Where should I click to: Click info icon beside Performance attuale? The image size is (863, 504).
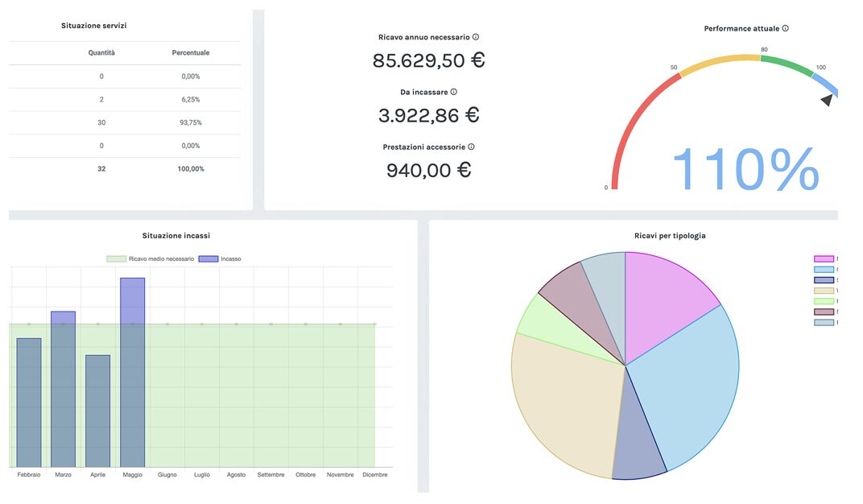click(785, 28)
